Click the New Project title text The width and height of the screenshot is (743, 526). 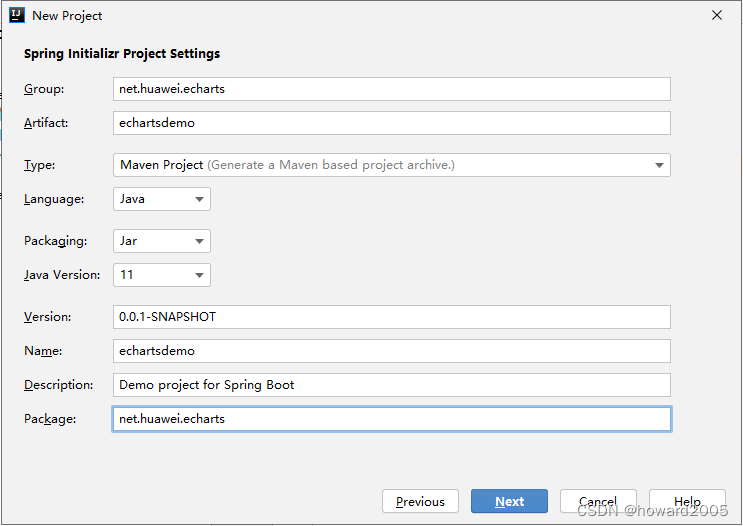point(67,15)
